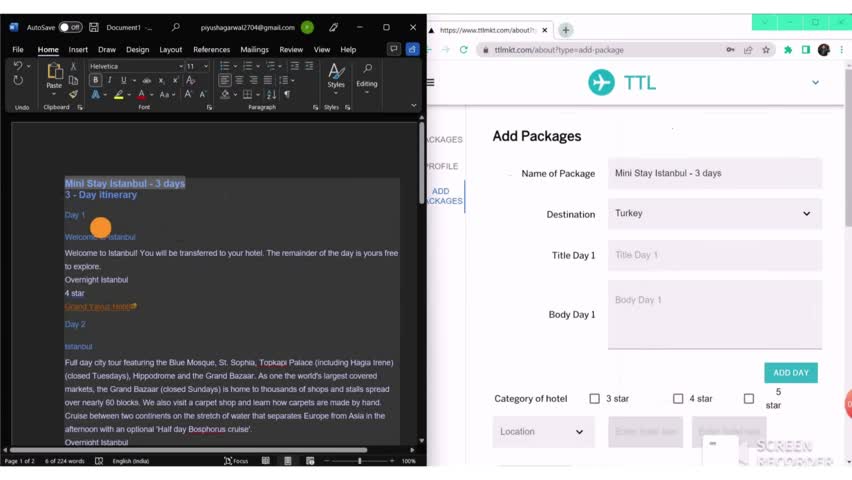Open the Search magnifier in Word title bar

click(176, 27)
